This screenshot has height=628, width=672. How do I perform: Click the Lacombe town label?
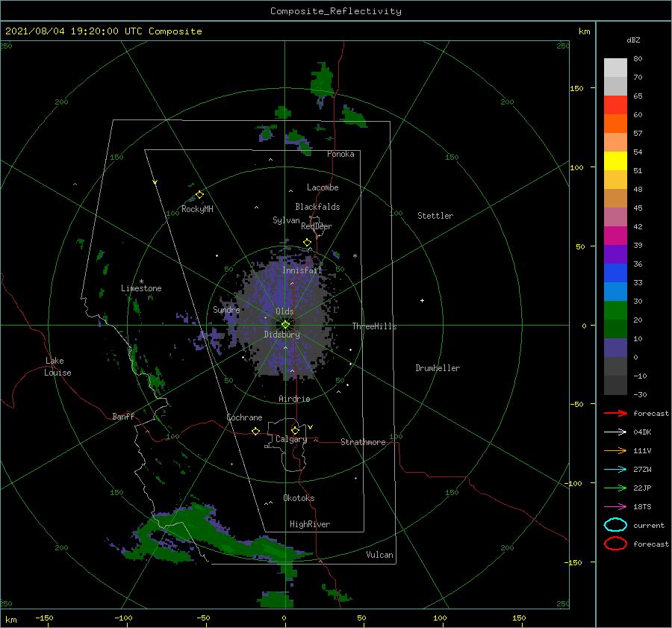(x=323, y=187)
